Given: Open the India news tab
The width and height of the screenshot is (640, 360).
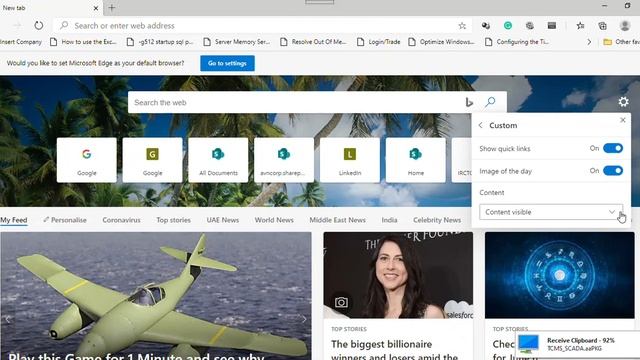Looking at the screenshot, I should (389, 220).
